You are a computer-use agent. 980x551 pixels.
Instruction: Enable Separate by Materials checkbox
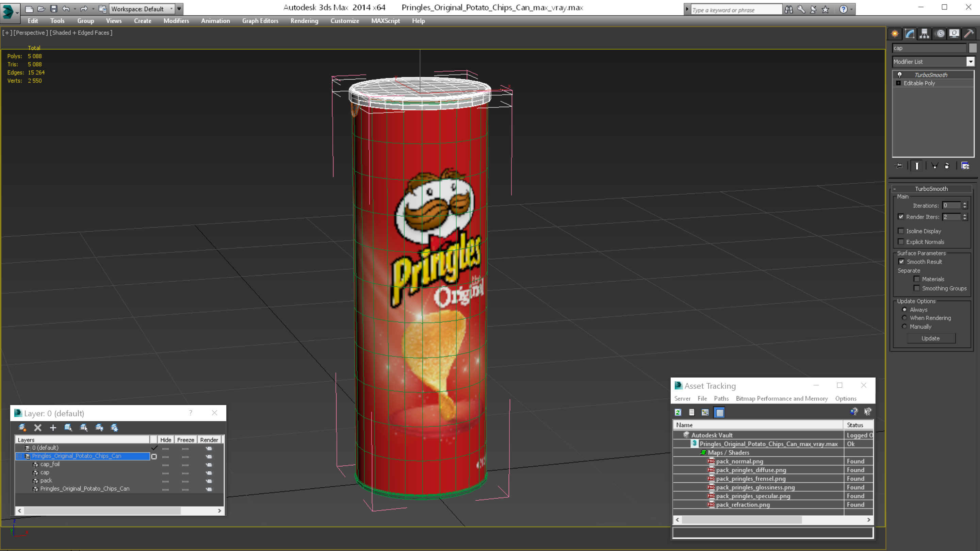tap(917, 279)
